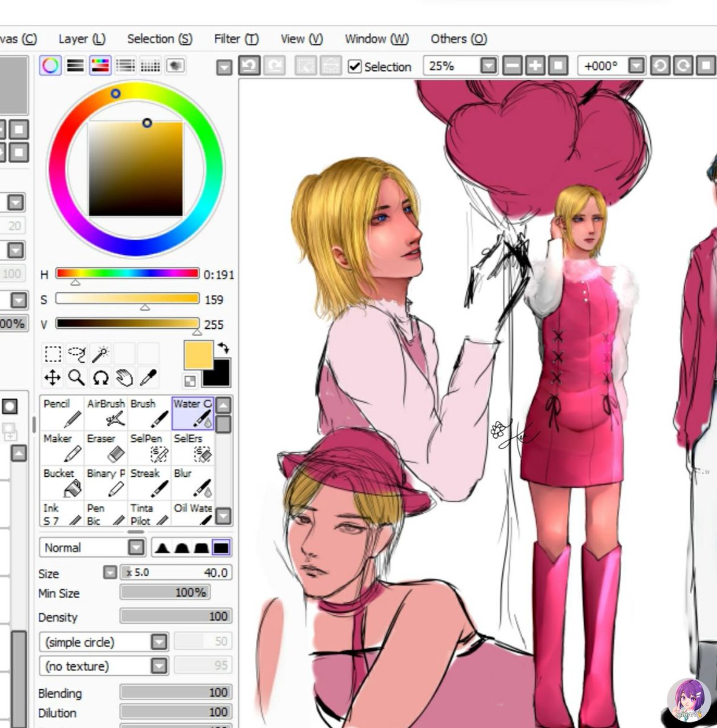Open the View (V) menu

pos(301,39)
